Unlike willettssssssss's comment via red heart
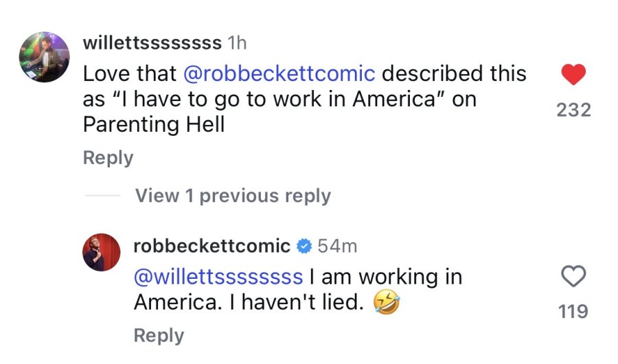 (x=573, y=74)
